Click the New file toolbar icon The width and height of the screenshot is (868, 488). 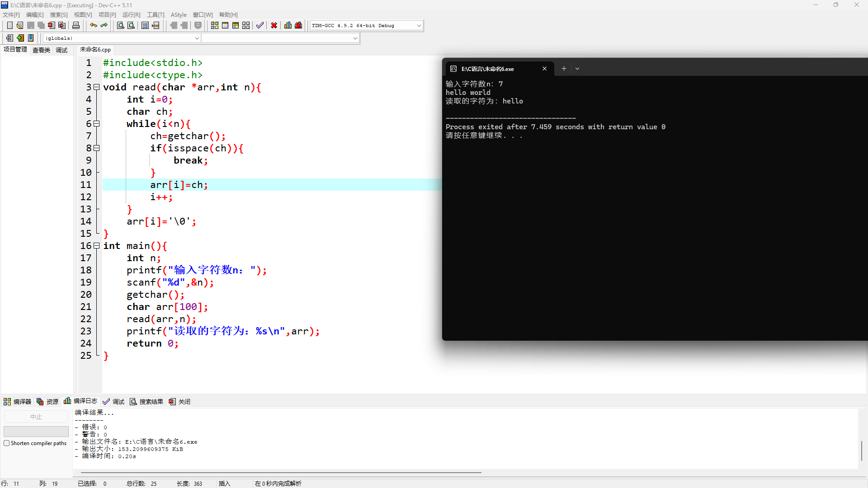[x=9, y=25]
